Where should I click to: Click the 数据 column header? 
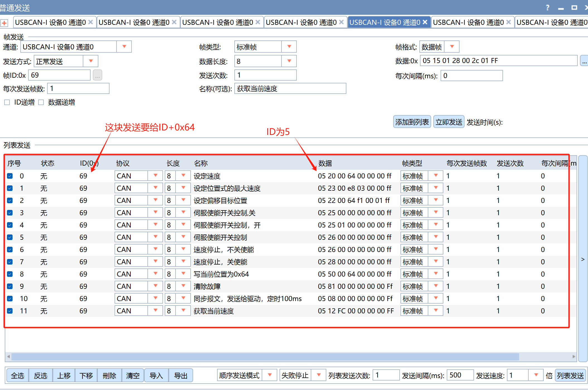tap(325, 163)
